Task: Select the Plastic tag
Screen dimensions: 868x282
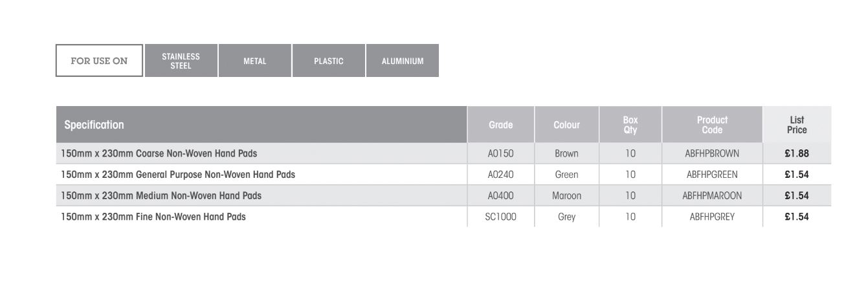Action: (329, 61)
